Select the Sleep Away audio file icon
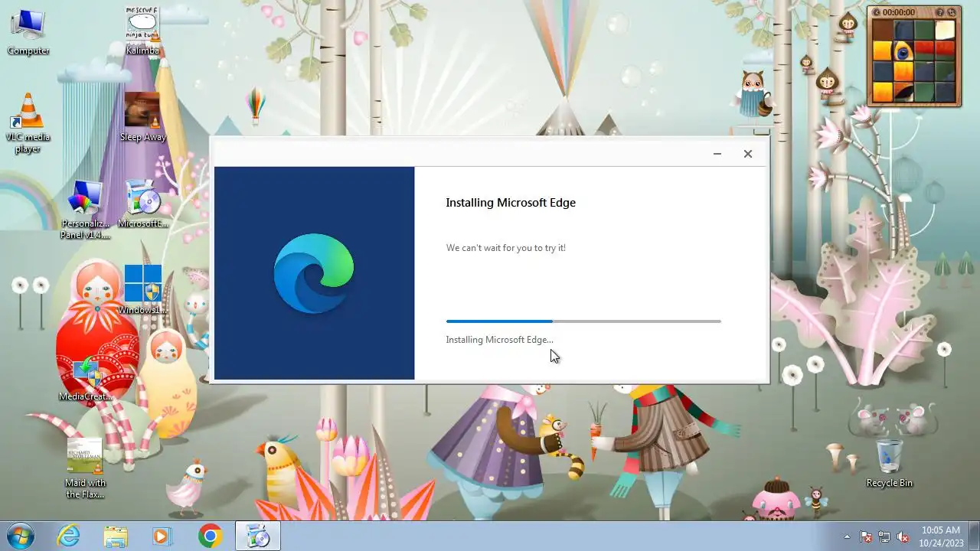Image resolution: width=980 pixels, height=551 pixels. pyautogui.click(x=142, y=118)
